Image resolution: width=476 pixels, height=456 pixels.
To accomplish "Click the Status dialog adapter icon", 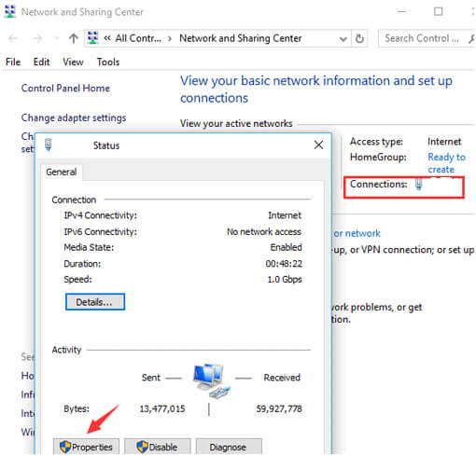I will pos(49,145).
